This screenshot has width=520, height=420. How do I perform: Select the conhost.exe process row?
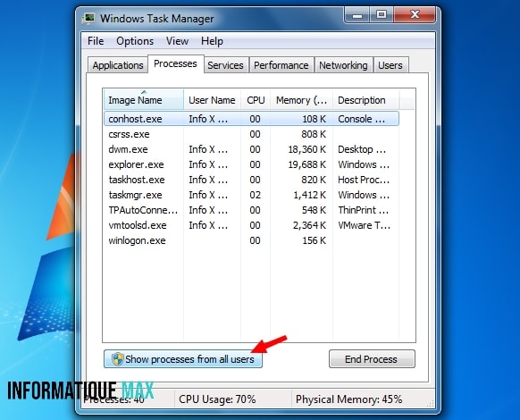click(x=251, y=119)
